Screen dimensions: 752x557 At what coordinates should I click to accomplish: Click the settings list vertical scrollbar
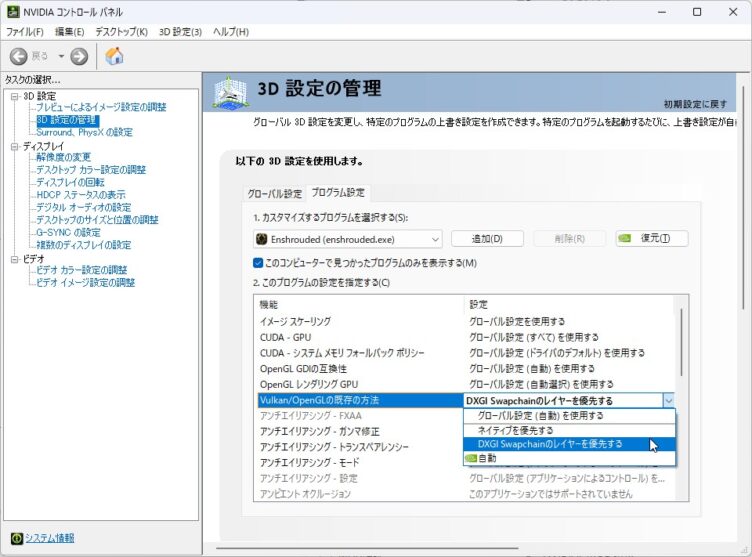click(681, 342)
